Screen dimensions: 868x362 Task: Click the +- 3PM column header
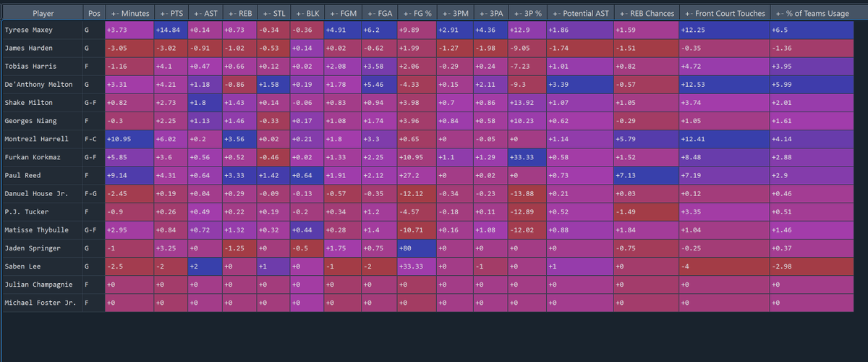point(455,13)
